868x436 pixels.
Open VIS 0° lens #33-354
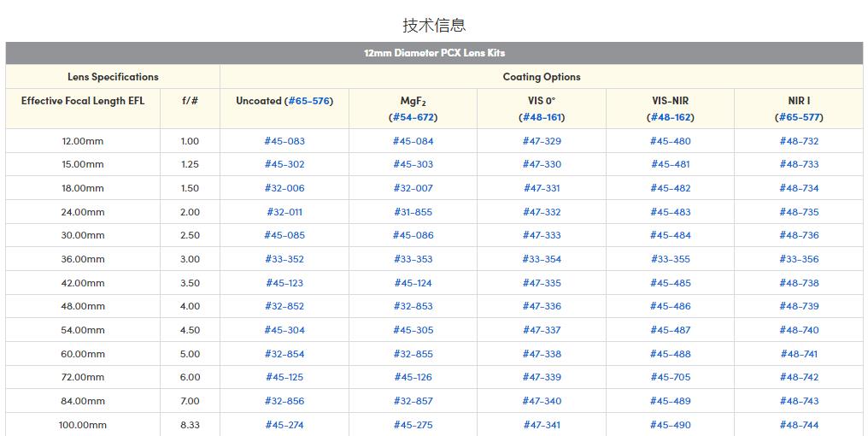tap(542, 259)
